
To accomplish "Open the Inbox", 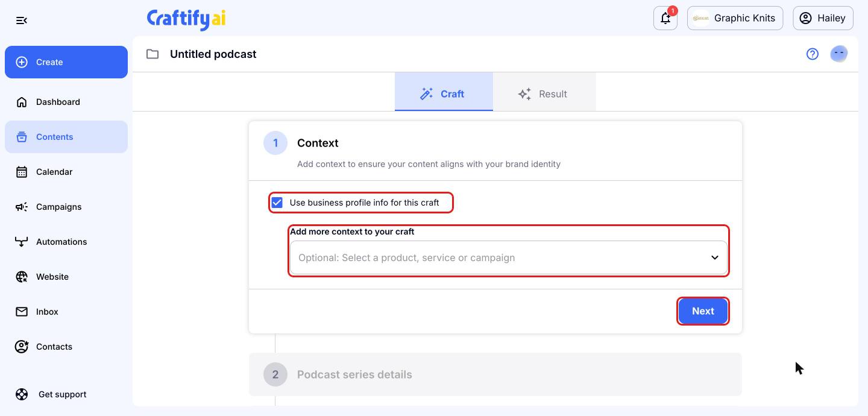I will [x=66, y=312].
